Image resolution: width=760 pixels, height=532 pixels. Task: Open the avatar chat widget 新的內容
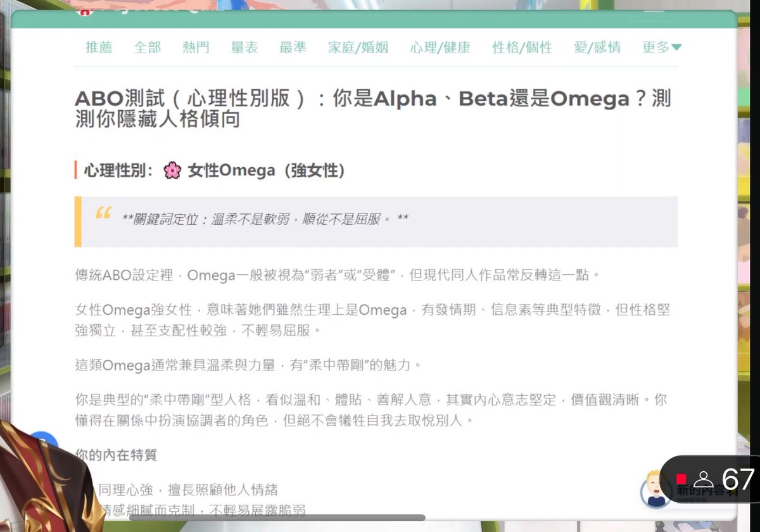click(x=655, y=491)
